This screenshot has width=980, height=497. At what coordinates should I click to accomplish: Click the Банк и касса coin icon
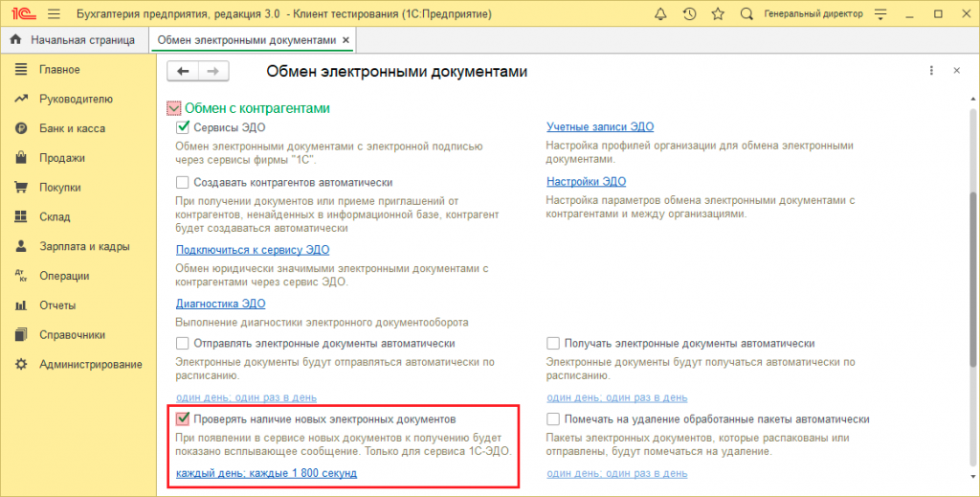click(21, 128)
